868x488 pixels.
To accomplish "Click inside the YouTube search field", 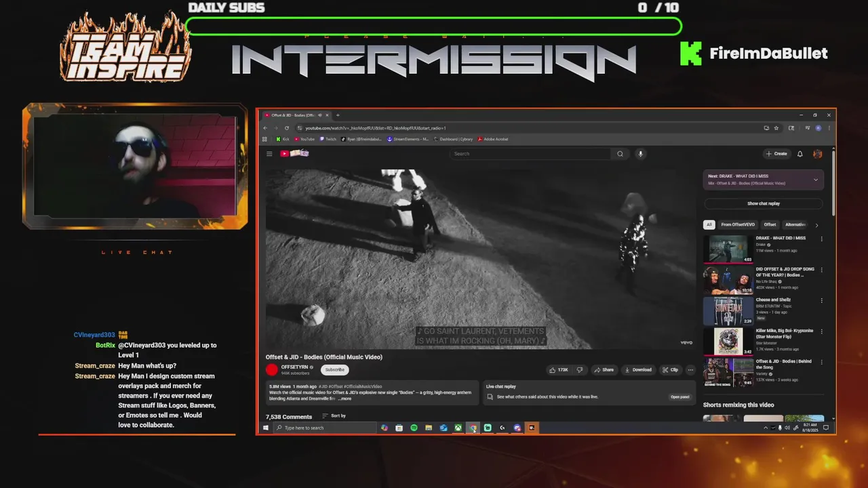I will (x=530, y=154).
